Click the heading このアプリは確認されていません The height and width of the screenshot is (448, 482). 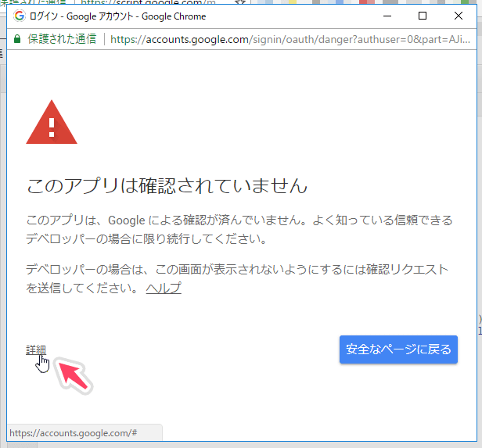pos(167,186)
